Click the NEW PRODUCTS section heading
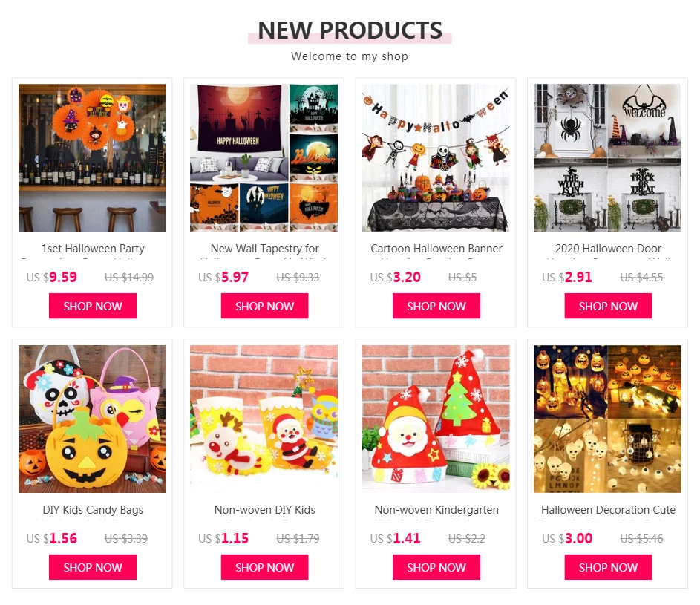Image resolution: width=700 pixels, height=605 pixels. [x=350, y=30]
